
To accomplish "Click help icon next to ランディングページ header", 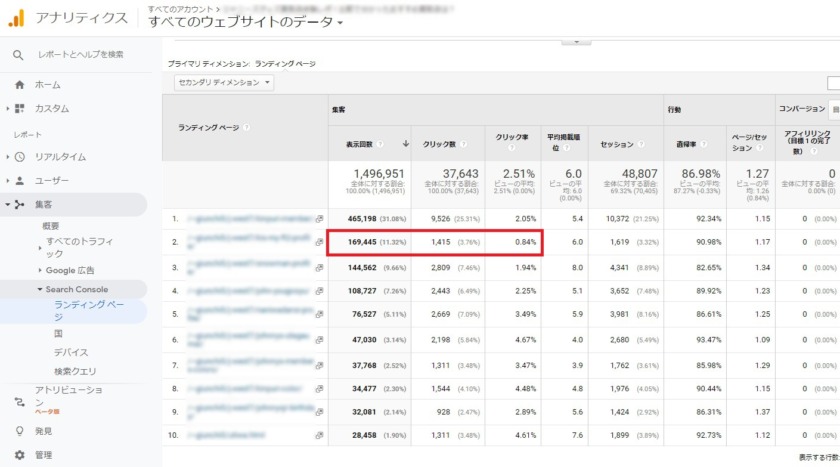I will coord(246,127).
